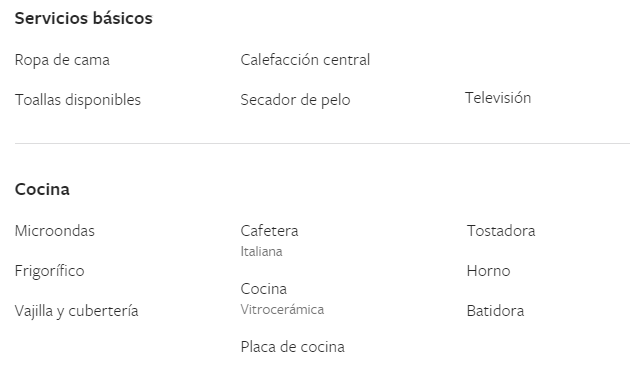
Task: Select the Horno amenity
Action: click(x=489, y=271)
